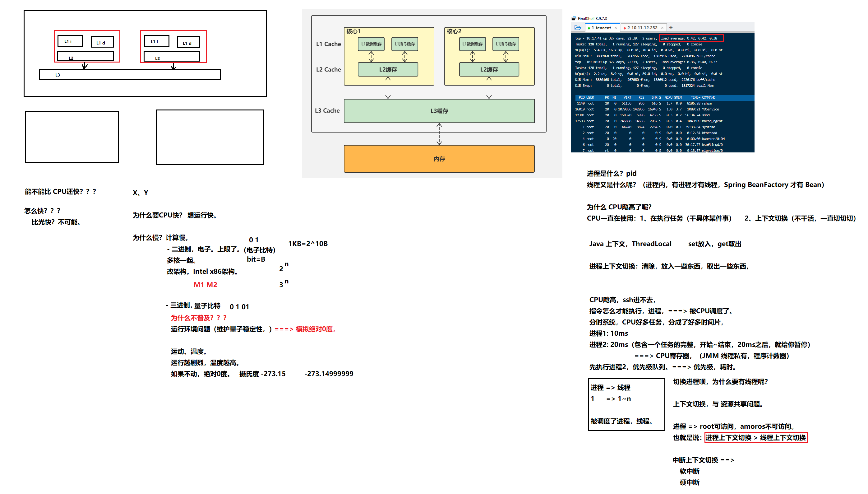
Task: Click the 'COMMAND' column header
Action: click(708, 97)
